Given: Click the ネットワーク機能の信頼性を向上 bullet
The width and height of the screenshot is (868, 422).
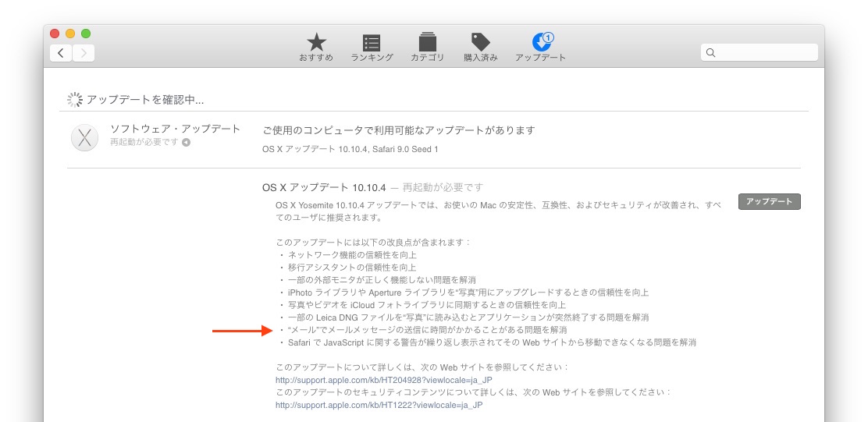Looking at the screenshot, I should [352, 255].
